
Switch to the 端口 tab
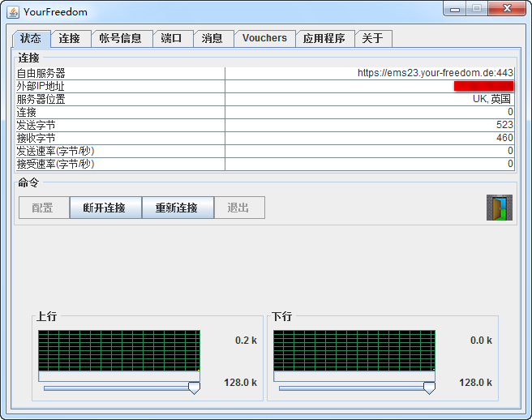[x=172, y=38]
